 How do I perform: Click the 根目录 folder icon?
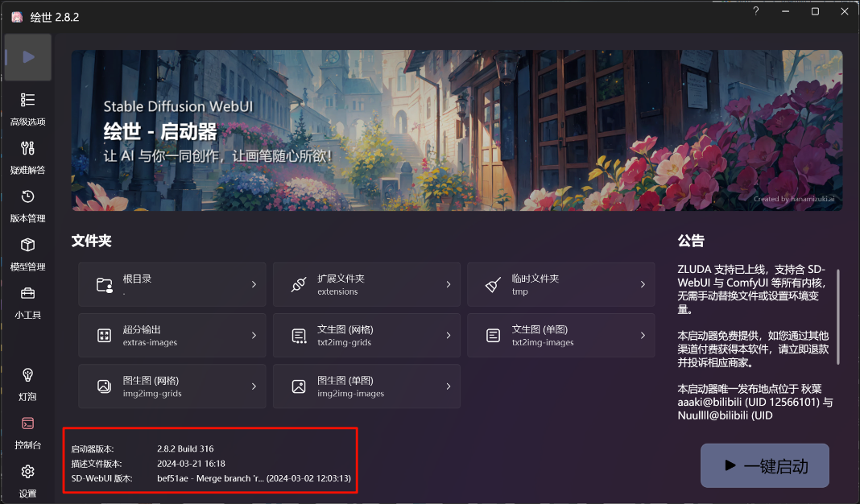coord(104,285)
